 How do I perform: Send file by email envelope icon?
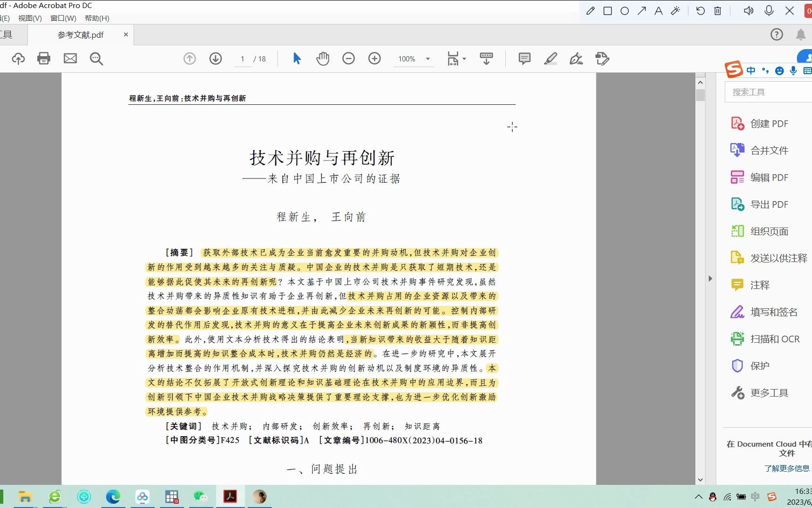click(x=70, y=59)
